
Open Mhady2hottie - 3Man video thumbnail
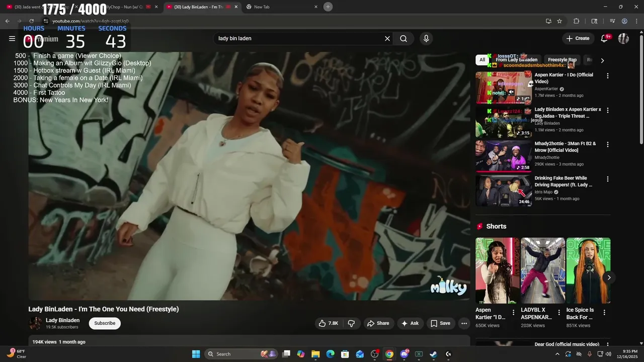[504, 156]
